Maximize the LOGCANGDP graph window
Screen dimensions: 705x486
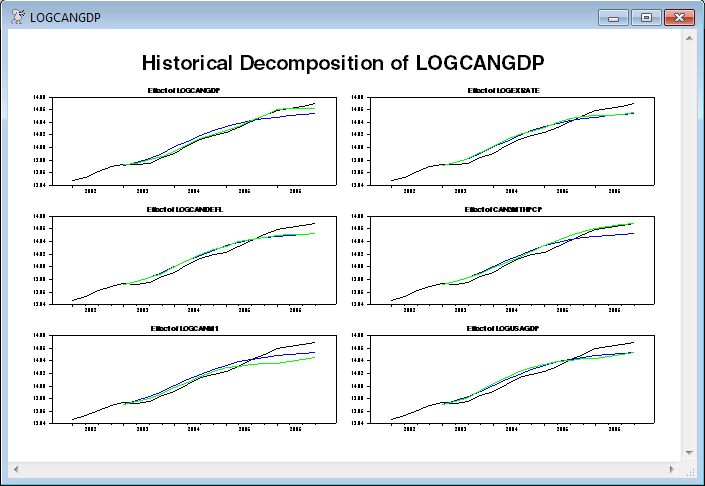coord(646,17)
